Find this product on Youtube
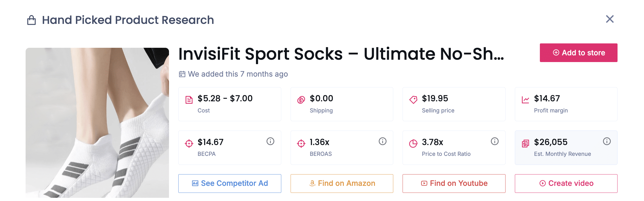The height and width of the screenshot is (201, 644). (x=454, y=183)
